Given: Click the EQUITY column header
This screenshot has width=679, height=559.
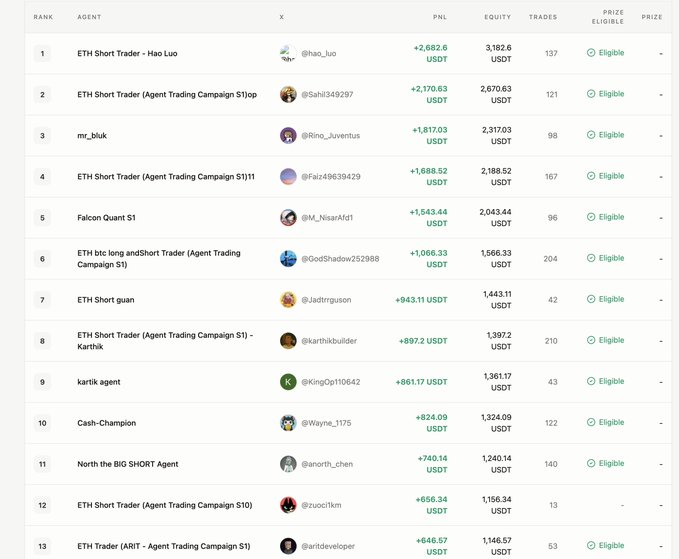Looking at the screenshot, I should pyautogui.click(x=498, y=17).
